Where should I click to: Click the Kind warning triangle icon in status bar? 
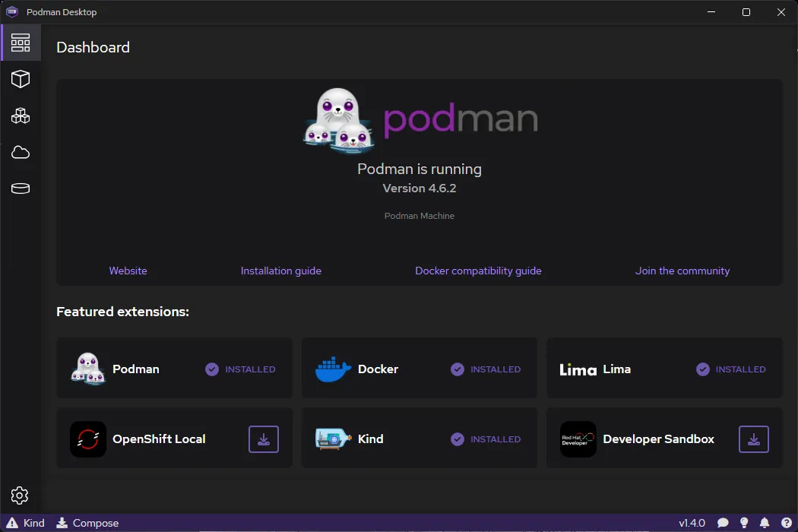(11, 523)
